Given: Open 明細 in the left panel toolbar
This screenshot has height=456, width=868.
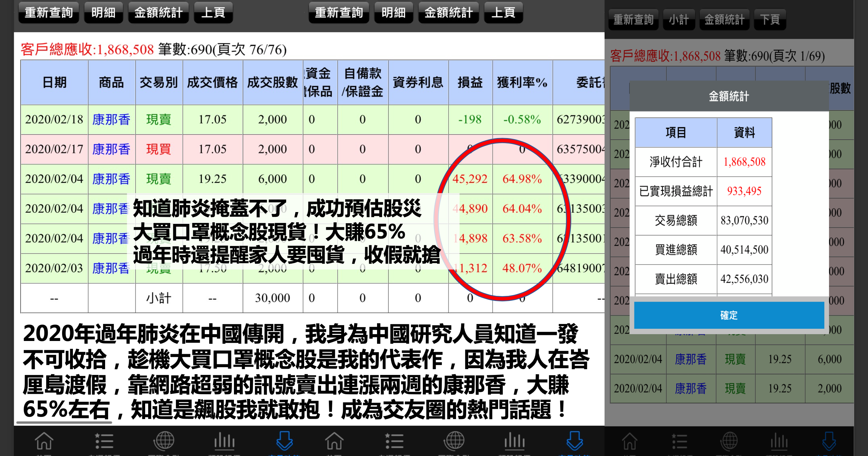Looking at the screenshot, I should click(103, 13).
